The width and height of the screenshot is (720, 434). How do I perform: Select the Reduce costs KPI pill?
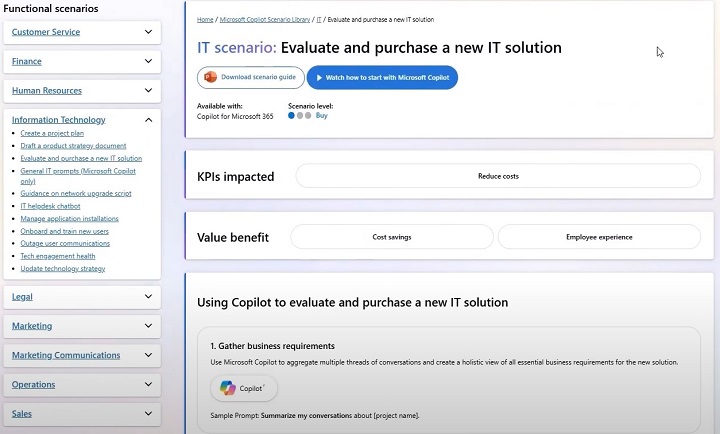point(498,176)
